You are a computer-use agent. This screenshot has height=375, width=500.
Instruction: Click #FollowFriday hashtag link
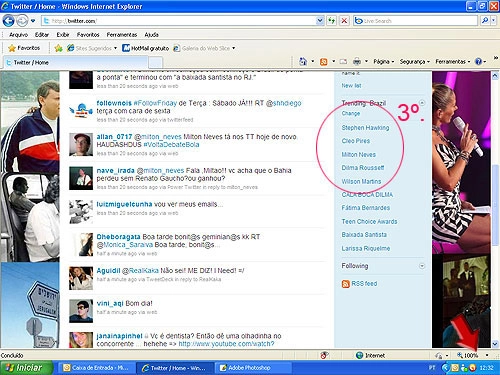[x=155, y=103]
